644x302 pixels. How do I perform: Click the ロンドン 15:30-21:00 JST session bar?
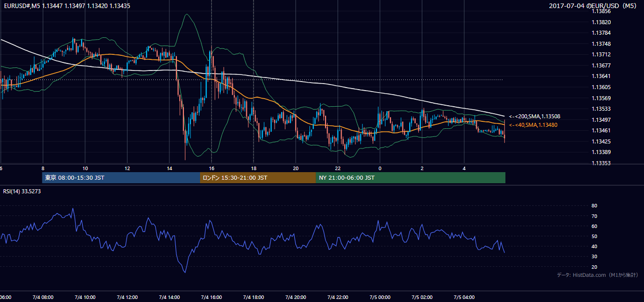click(258, 178)
